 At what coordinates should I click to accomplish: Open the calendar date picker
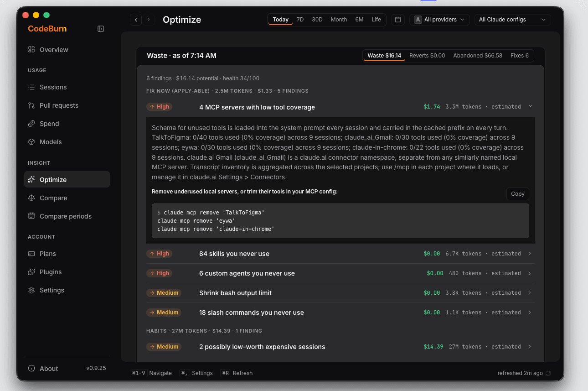pyautogui.click(x=398, y=20)
